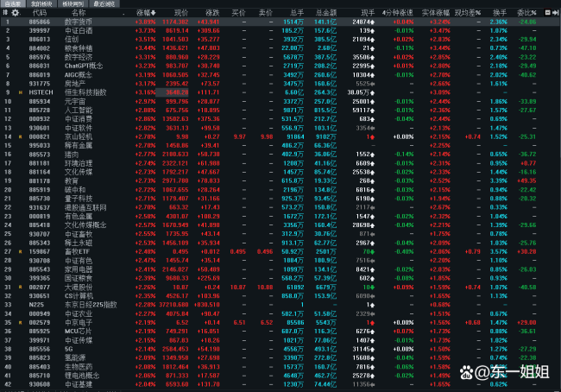Sort by the 现手 column header
The image size is (561, 392).
click(x=368, y=13)
